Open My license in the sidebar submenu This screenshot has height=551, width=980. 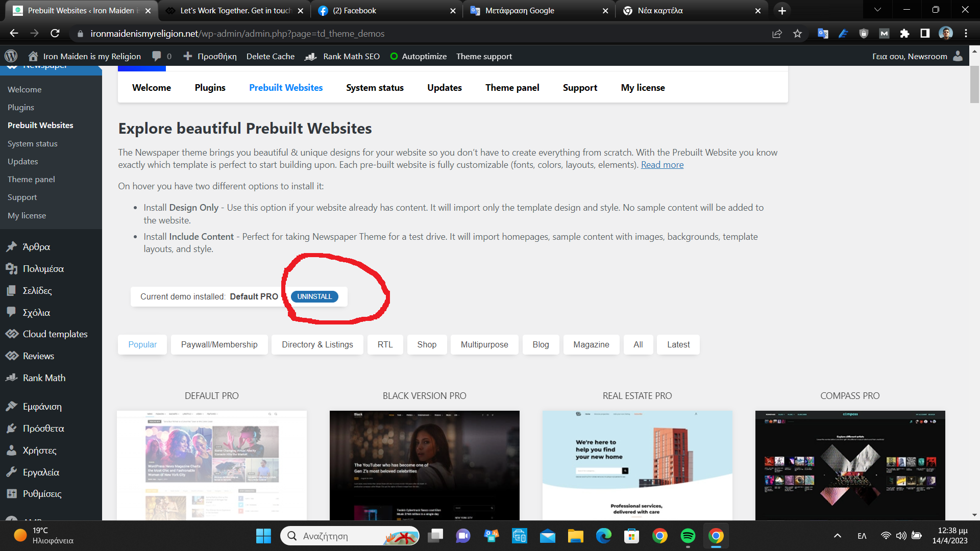point(27,216)
